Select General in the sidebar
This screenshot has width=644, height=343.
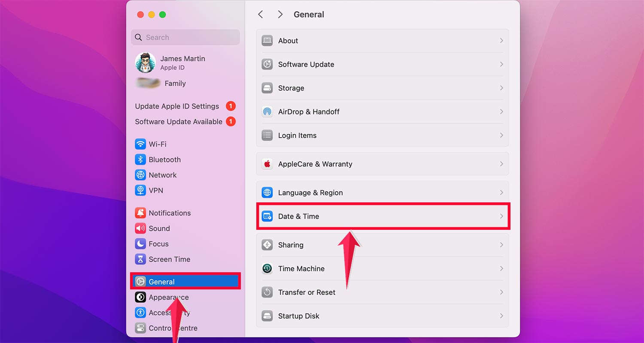(161, 282)
